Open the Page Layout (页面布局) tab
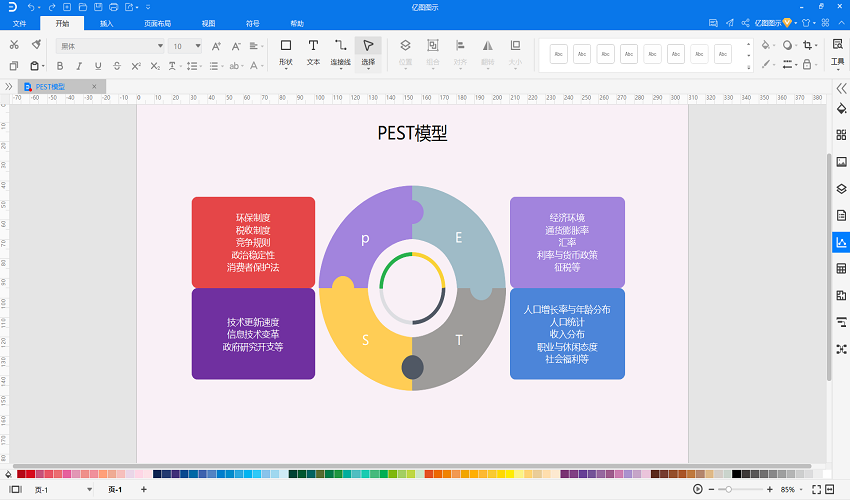This screenshot has height=500, width=850. tap(157, 22)
